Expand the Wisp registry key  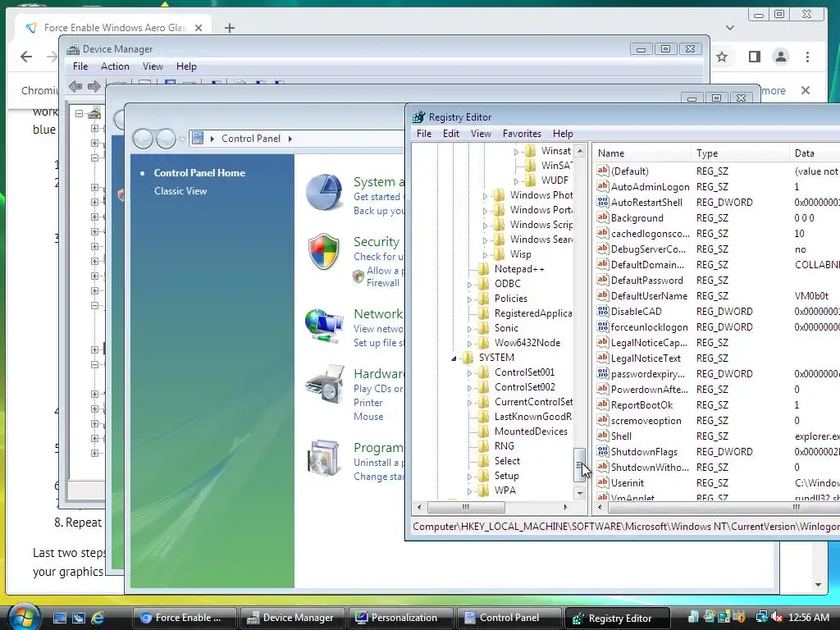pos(485,255)
